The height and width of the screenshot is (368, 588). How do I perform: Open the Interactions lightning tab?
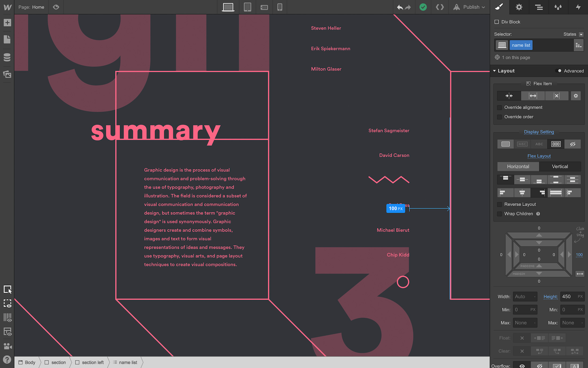click(578, 7)
